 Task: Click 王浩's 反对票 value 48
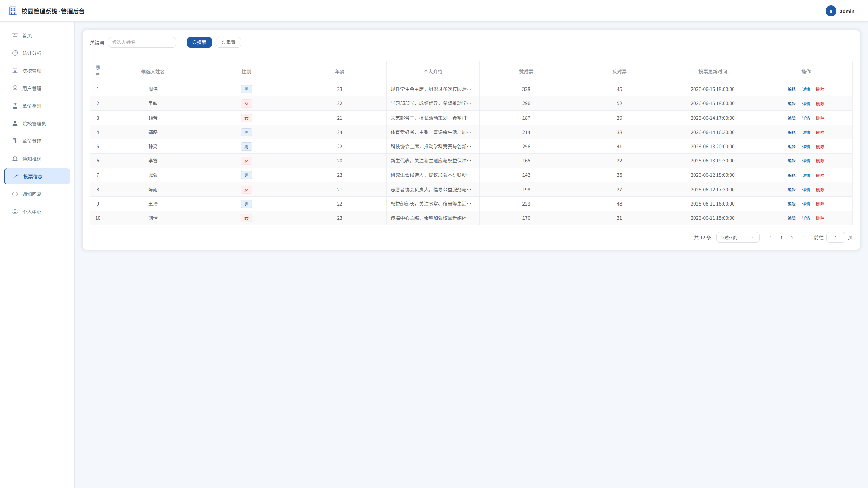coord(619,204)
